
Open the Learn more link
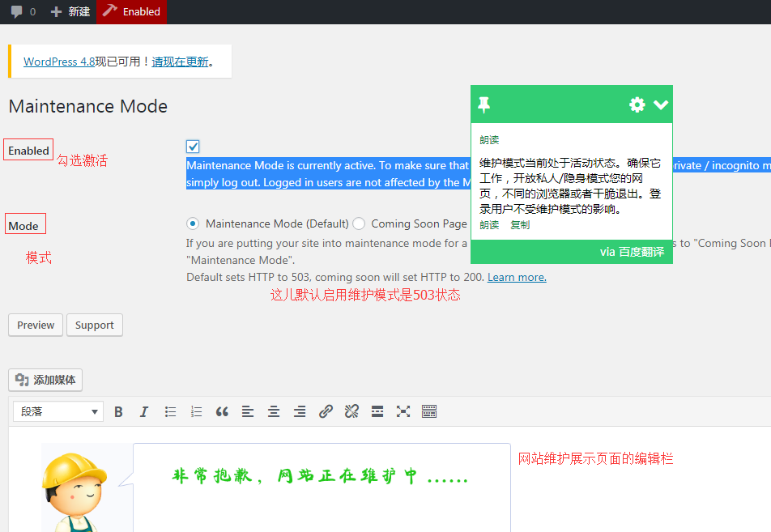517,277
